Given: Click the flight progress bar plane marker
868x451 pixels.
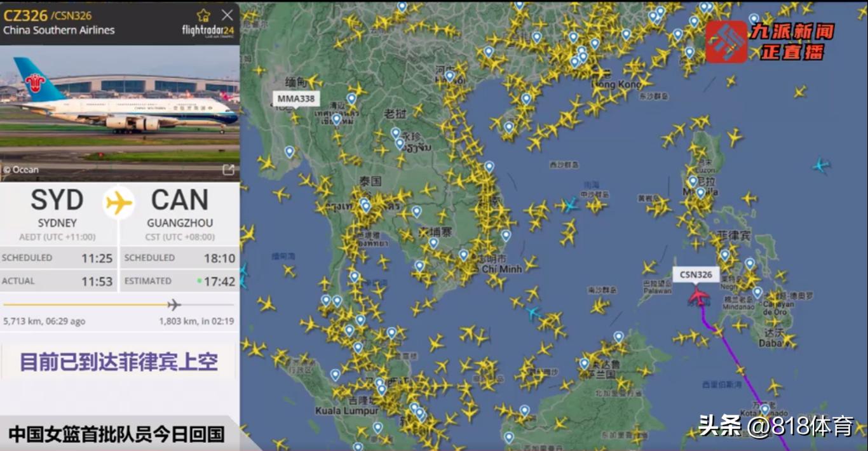Looking at the screenshot, I should pyautogui.click(x=174, y=305).
